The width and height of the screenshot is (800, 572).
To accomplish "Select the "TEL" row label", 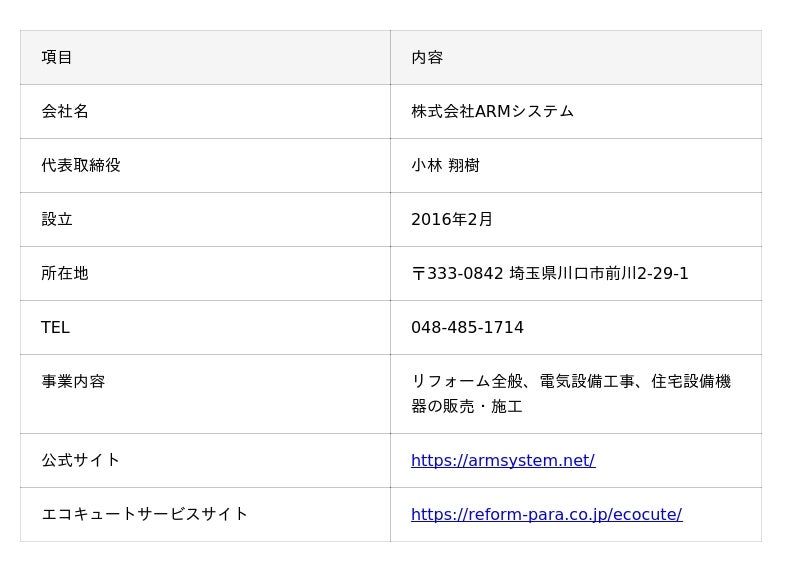I will pos(55,327).
